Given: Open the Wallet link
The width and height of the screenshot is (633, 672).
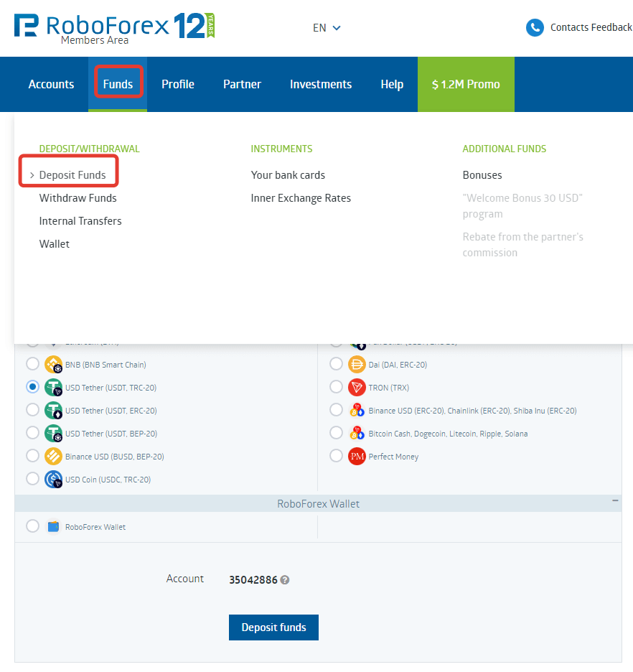Looking at the screenshot, I should [55, 244].
